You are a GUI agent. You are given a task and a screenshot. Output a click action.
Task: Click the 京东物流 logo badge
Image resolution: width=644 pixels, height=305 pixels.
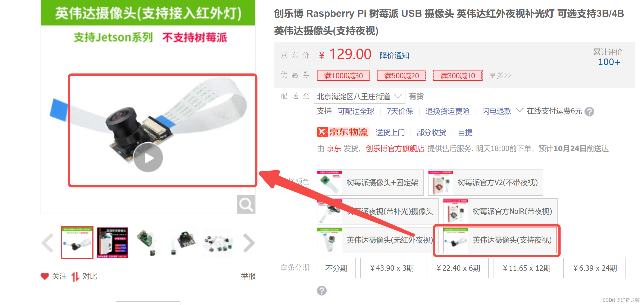pos(343,132)
